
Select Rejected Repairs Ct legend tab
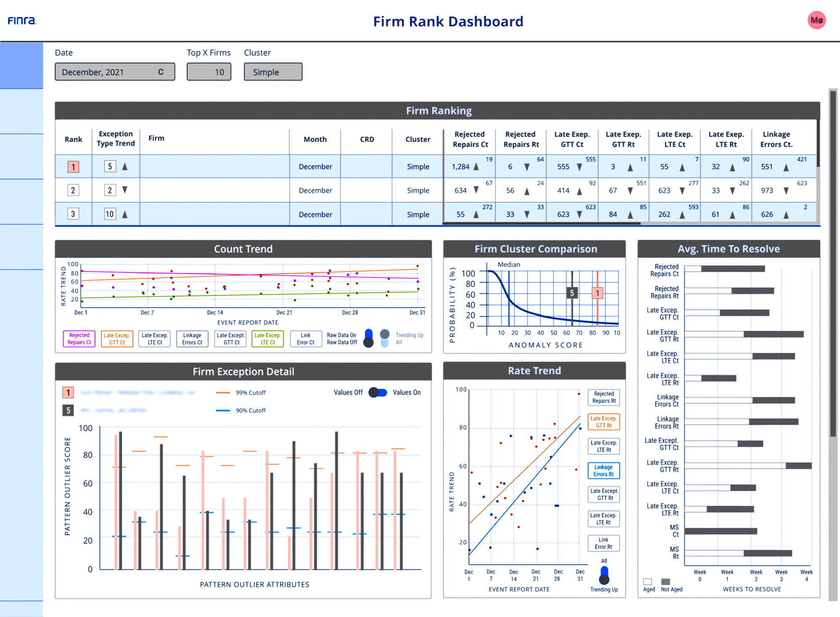coord(79,339)
